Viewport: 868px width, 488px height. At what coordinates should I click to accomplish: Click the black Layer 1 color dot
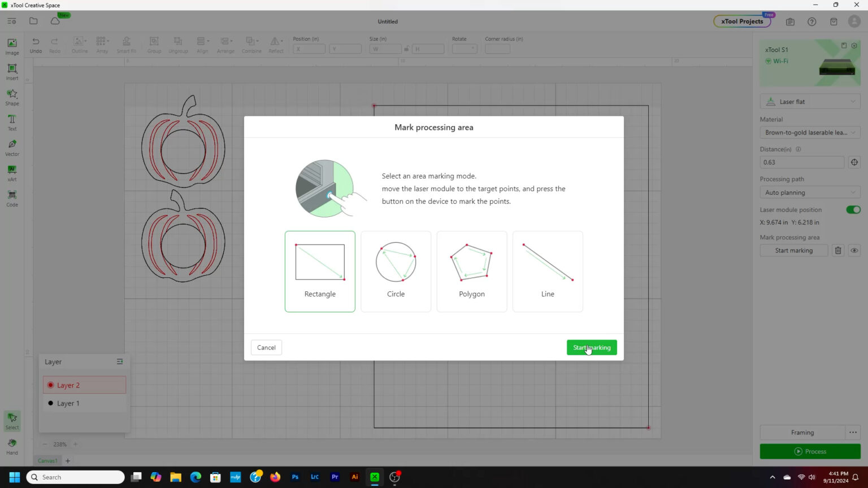50,403
